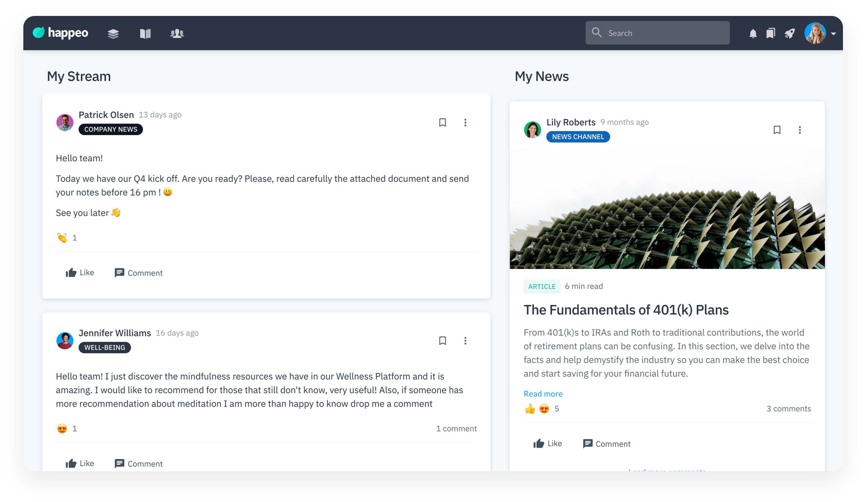The image size is (868, 502).
Task: Expand the user profile dropdown arrow
Action: [833, 34]
